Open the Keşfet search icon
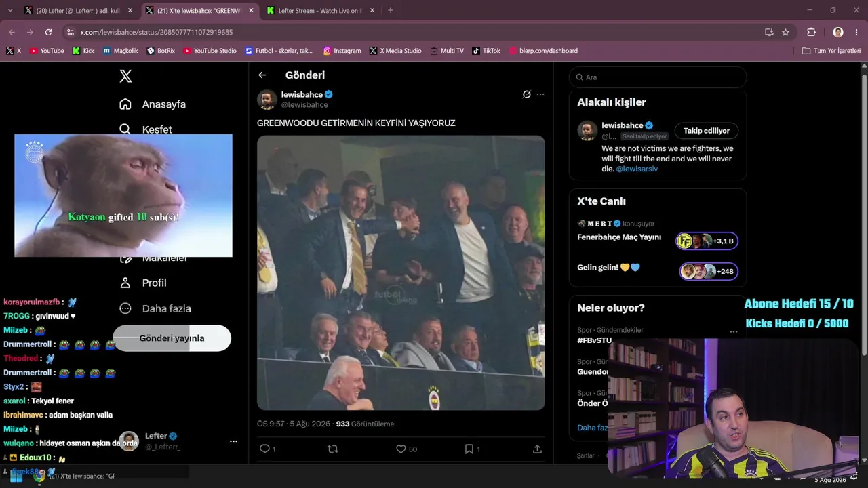Image resolution: width=868 pixels, height=488 pixels. pyautogui.click(x=125, y=129)
